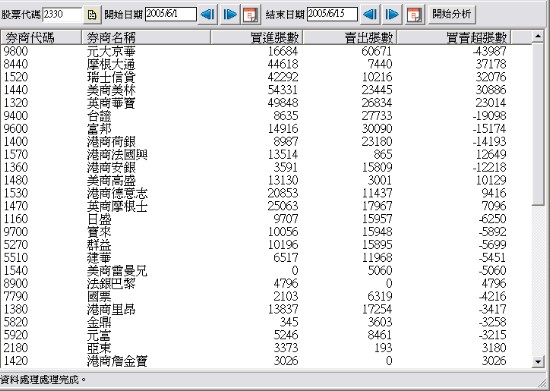Click net value -43987 cell
This screenshot has width=550, height=391.
[x=489, y=51]
